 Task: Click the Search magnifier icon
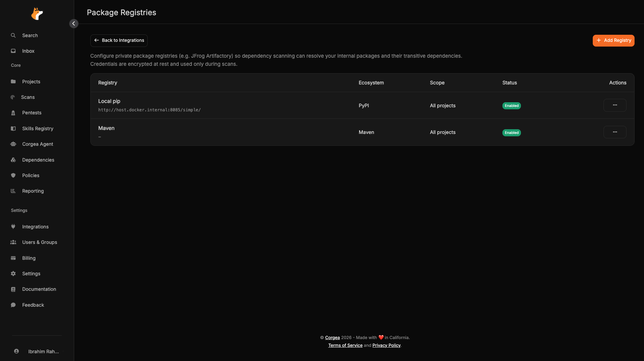point(13,35)
